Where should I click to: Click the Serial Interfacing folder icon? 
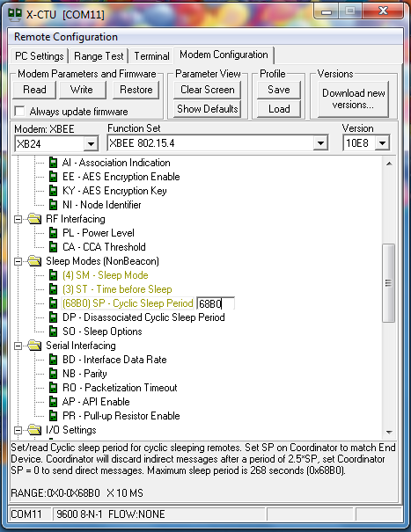34,346
